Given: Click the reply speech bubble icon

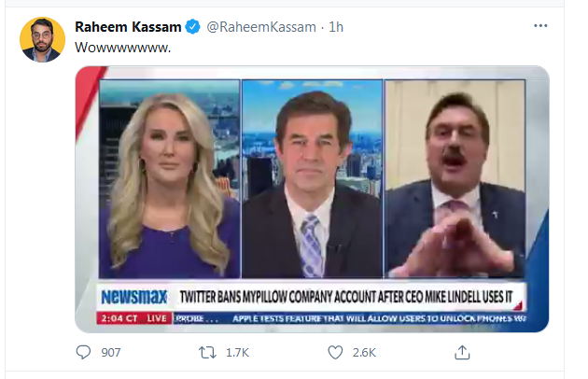Looking at the screenshot, I should click(84, 353).
